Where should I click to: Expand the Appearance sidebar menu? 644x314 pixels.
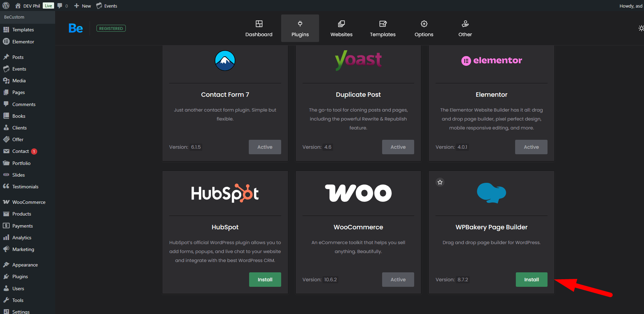coord(25,265)
